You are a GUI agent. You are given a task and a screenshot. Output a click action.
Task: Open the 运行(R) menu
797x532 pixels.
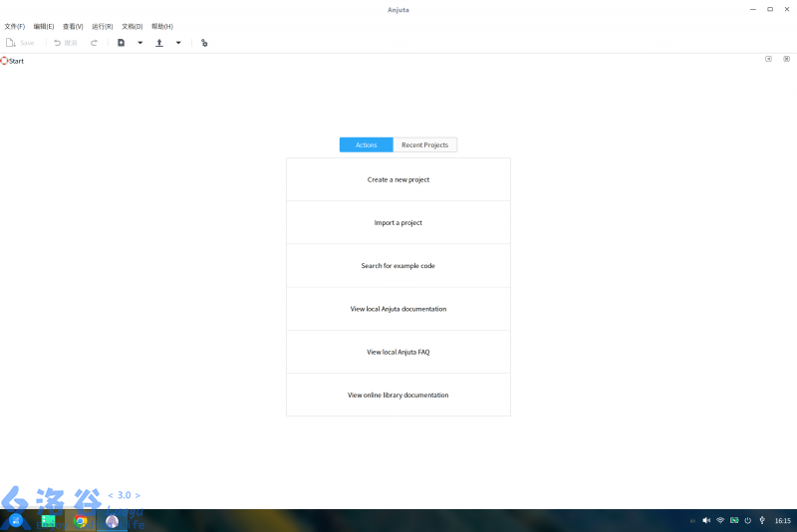coord(102,26)
